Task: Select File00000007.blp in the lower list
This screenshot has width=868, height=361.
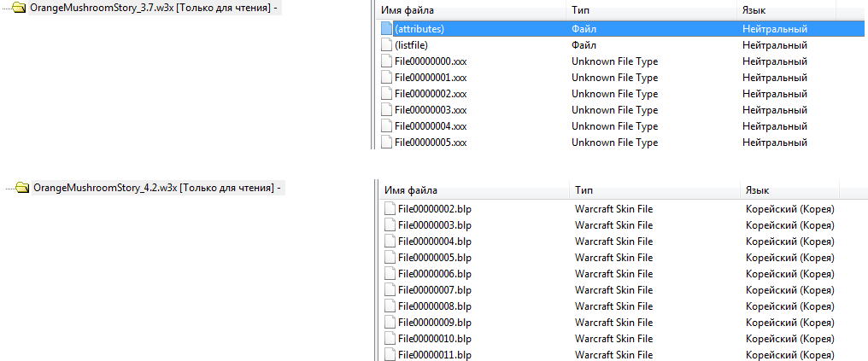Action: (x=435, y=289)
